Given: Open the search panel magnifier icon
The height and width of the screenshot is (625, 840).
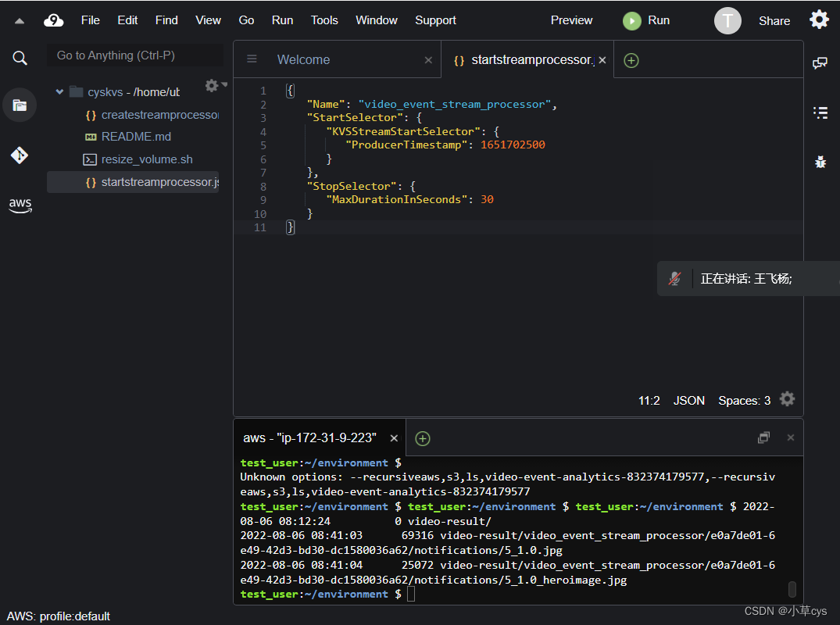Looking at the screenshot, I should point(20,58).
